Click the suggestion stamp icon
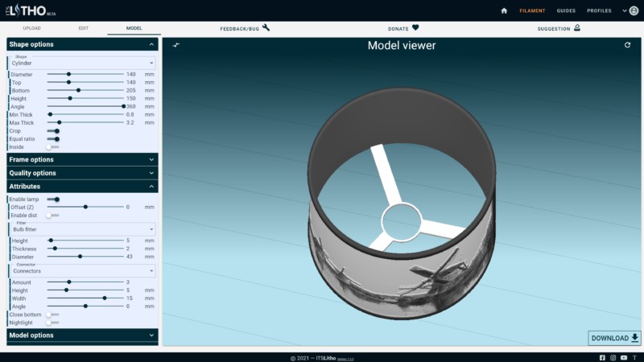 577,27
